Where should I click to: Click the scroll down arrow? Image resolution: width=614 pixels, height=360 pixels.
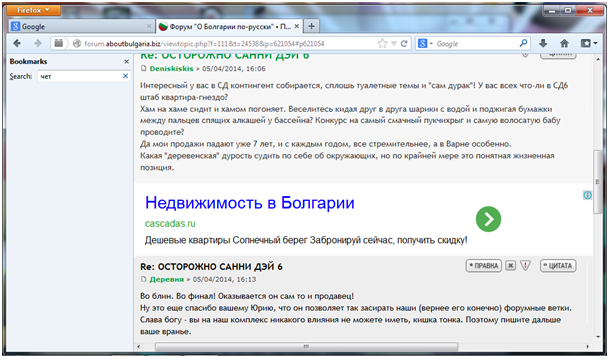(598, 336)
